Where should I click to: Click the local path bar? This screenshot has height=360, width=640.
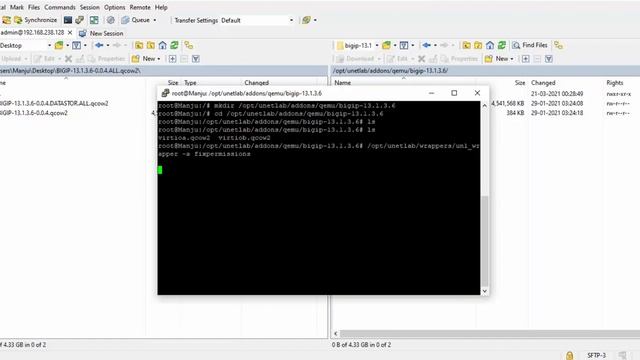click(163, 71)
